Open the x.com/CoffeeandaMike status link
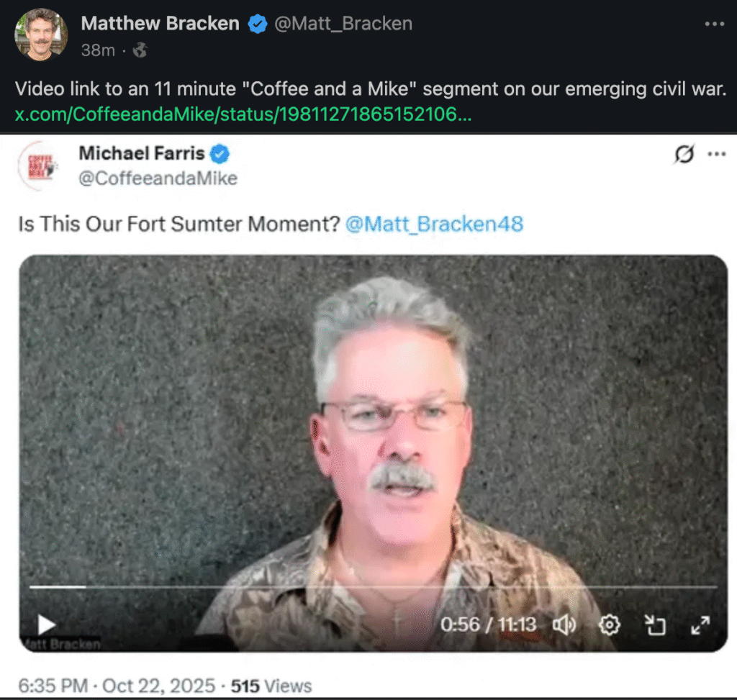 tap(243, 114)
